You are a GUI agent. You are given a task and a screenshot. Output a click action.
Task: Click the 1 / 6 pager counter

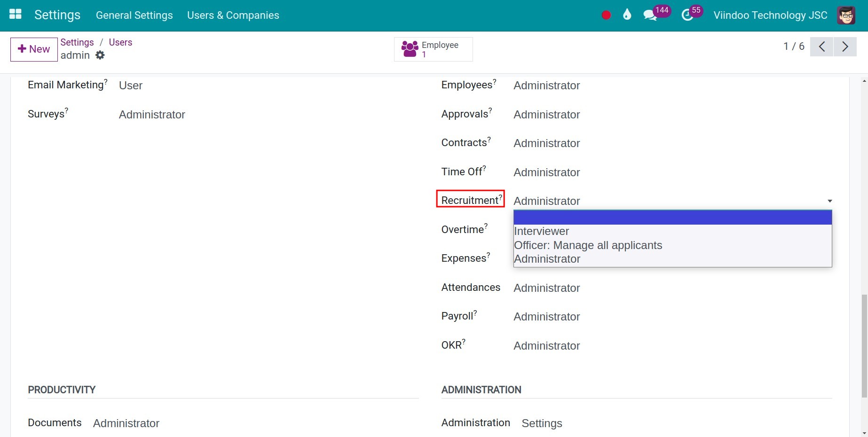[794, 47]
